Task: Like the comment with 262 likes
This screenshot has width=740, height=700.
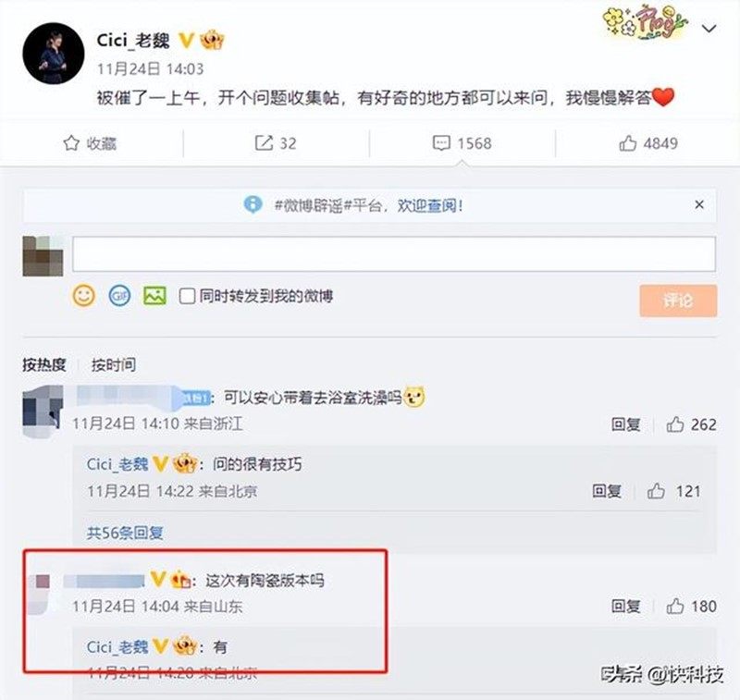Action: [675, 424]
